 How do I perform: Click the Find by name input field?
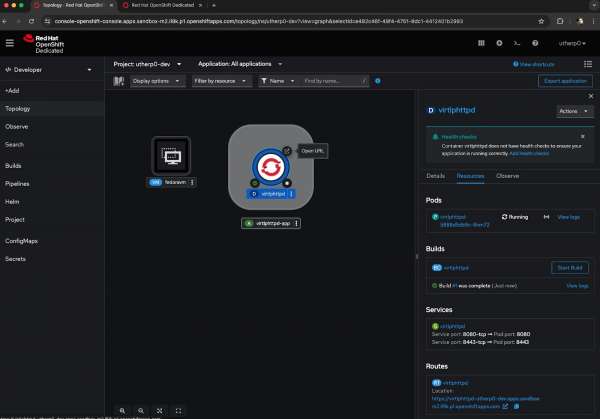[330, 80]
